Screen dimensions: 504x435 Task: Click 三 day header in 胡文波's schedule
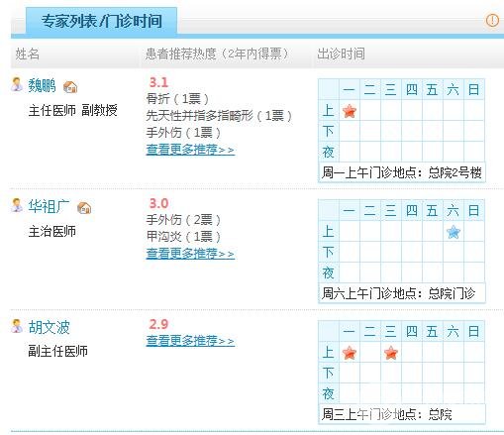[x=391, y=331]
